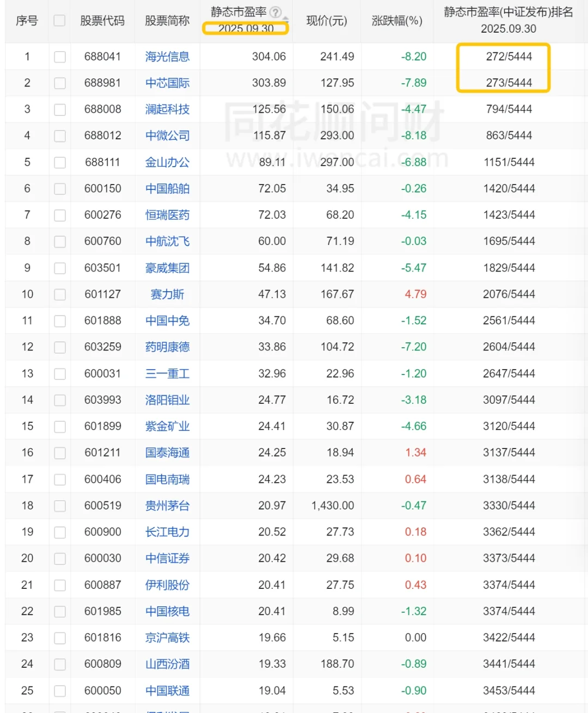Viewport: 588px width, 713px height.
Task: Click the 涨跌幅(%) column header
Action: tap(397, 21)
